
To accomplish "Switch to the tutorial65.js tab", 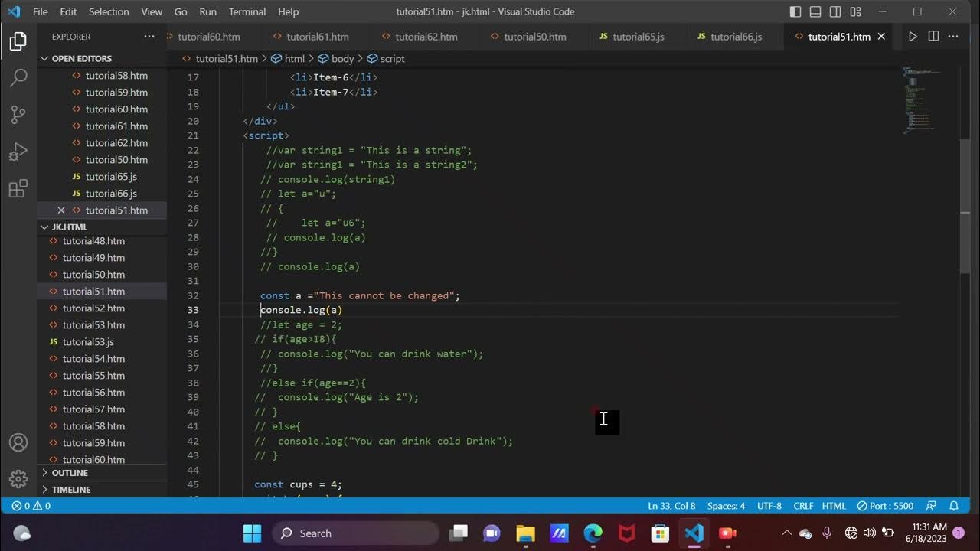I will click(x=638, y=37).
